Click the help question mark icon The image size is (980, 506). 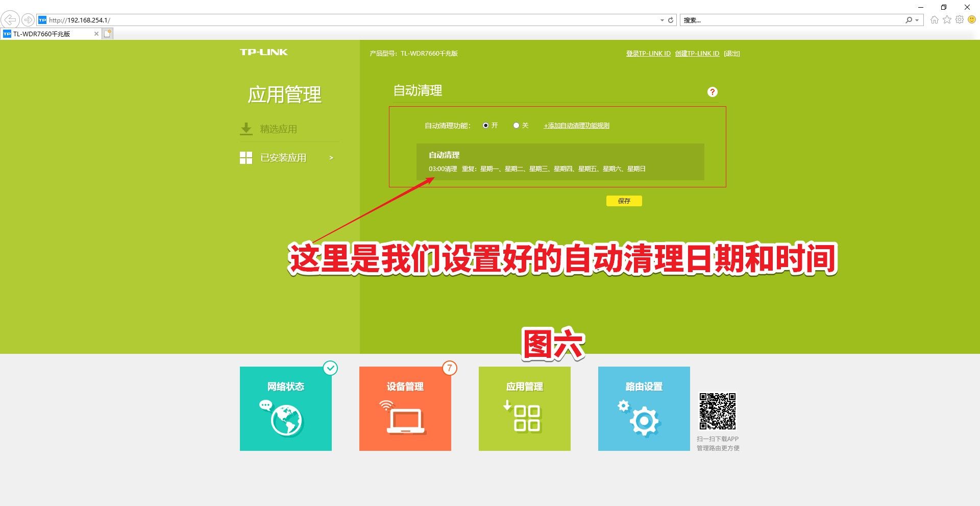712,92
